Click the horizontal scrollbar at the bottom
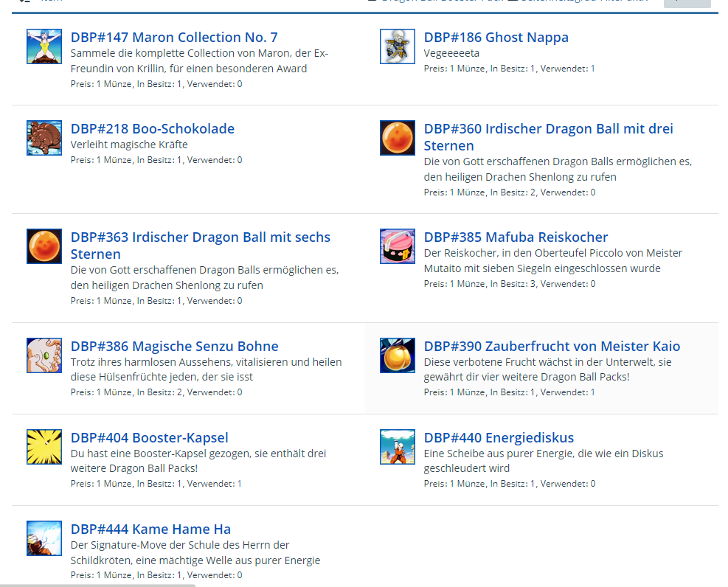 click(97, 584)
